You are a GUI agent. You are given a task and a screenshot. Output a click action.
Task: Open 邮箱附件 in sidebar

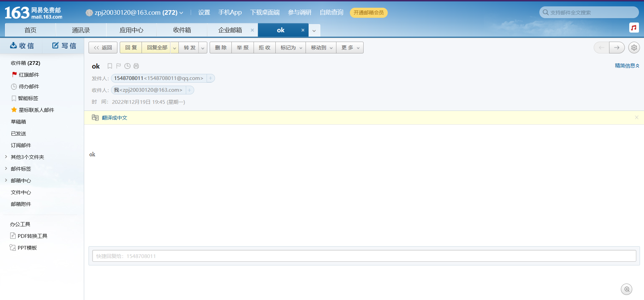pos(21,204)
